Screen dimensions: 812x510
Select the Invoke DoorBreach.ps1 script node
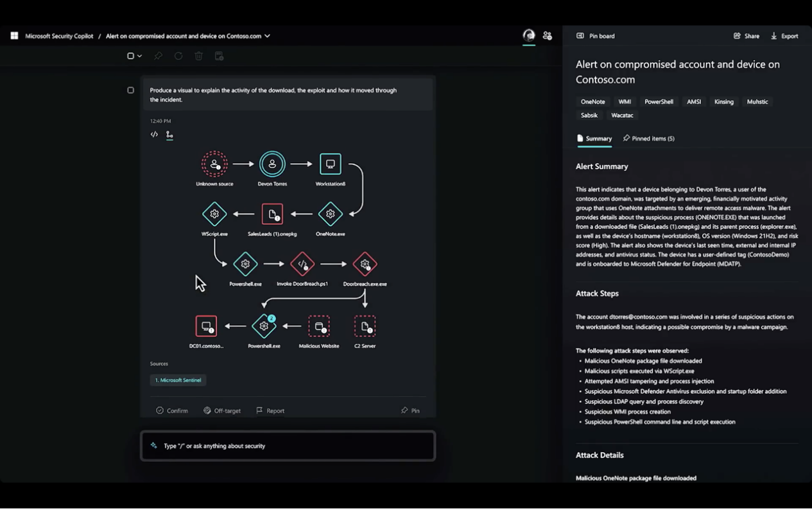click(x=302, y=264)
